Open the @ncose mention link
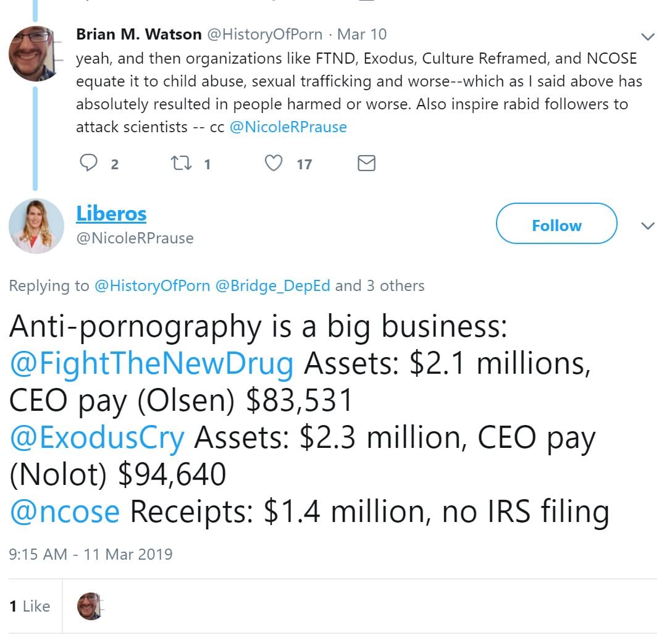The image size is (672, 640). (x=64, y=512)
